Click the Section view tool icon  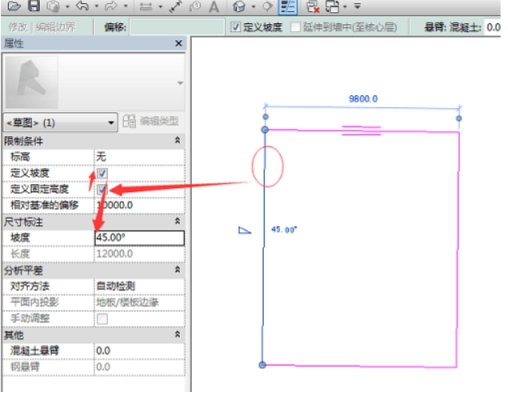tap(267, 6)
